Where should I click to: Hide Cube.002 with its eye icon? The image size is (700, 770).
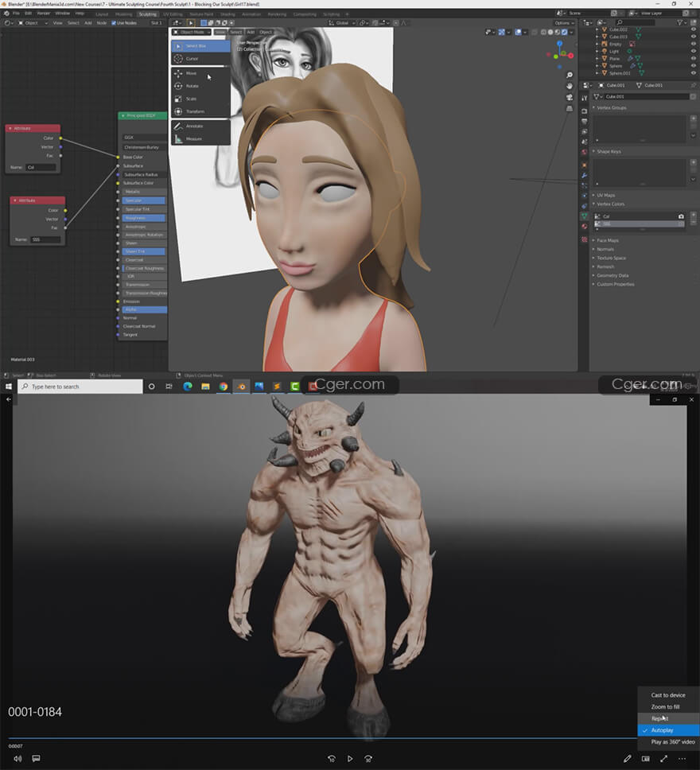[693, 29]
